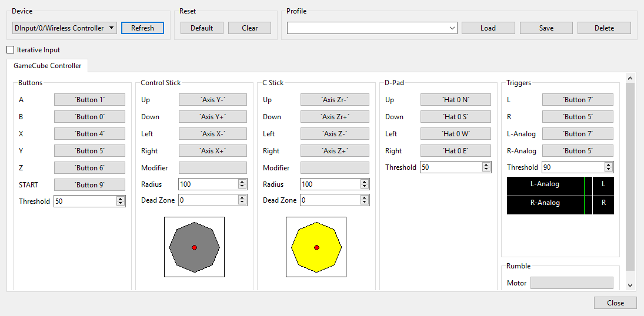This screenshot has width=644, height=316.
Task: Expand the Profile combo box list
Action: 452,28
